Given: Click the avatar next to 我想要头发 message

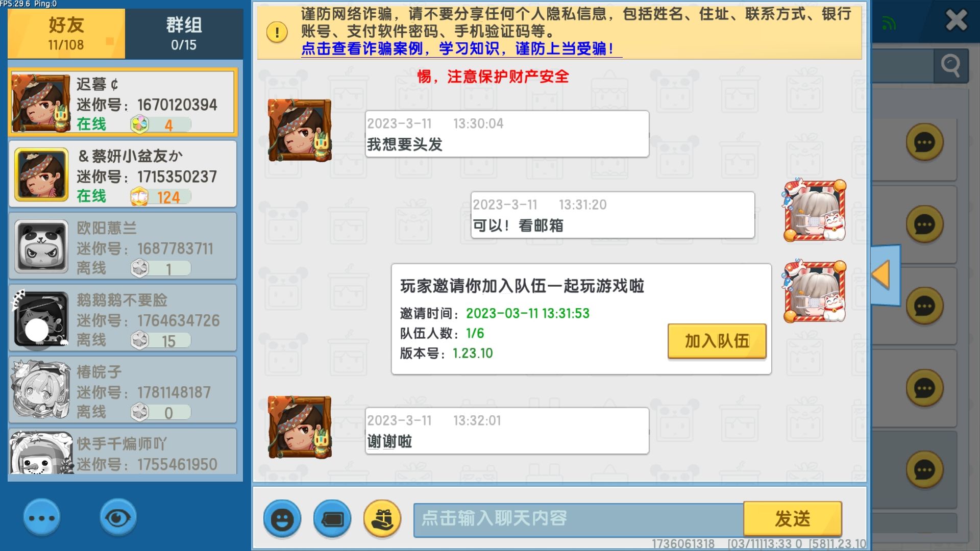Looking at the screenshot, I should coord(300,130).
